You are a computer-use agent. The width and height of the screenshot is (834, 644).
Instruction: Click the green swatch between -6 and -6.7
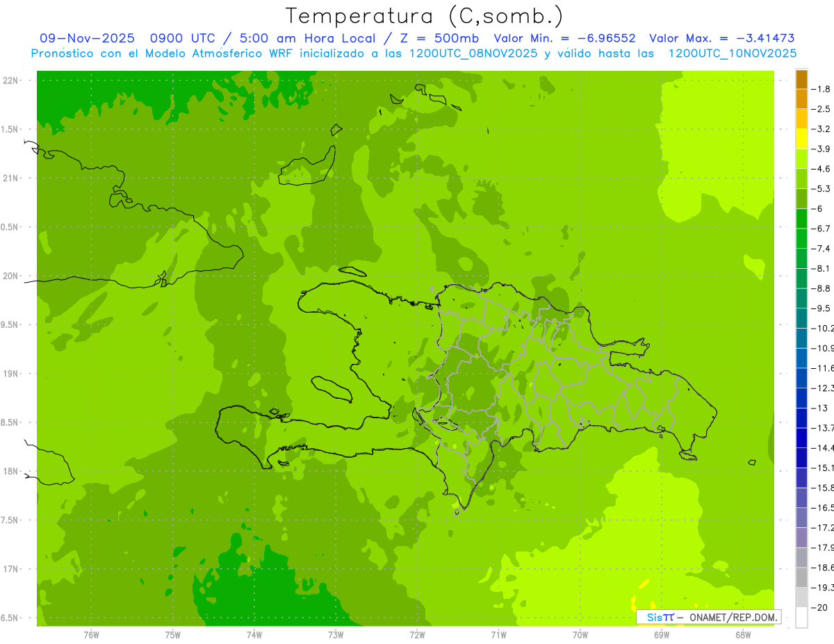(801, 218)
